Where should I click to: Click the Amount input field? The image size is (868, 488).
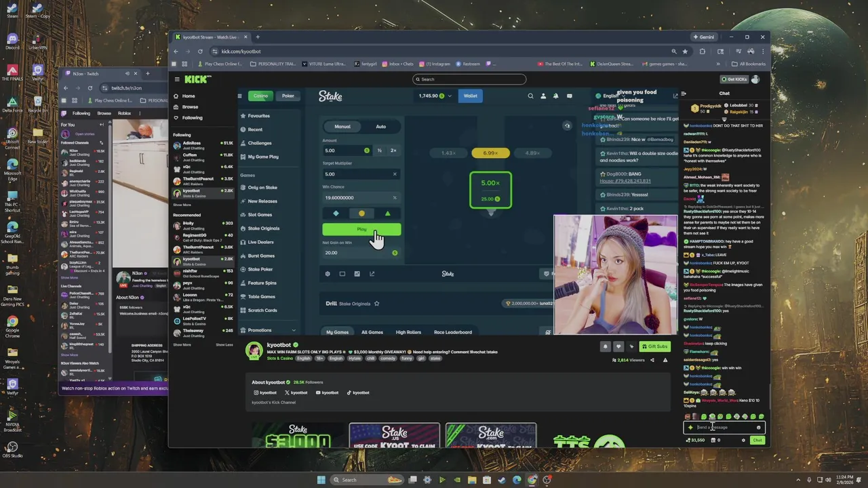(x=347, y=150)
